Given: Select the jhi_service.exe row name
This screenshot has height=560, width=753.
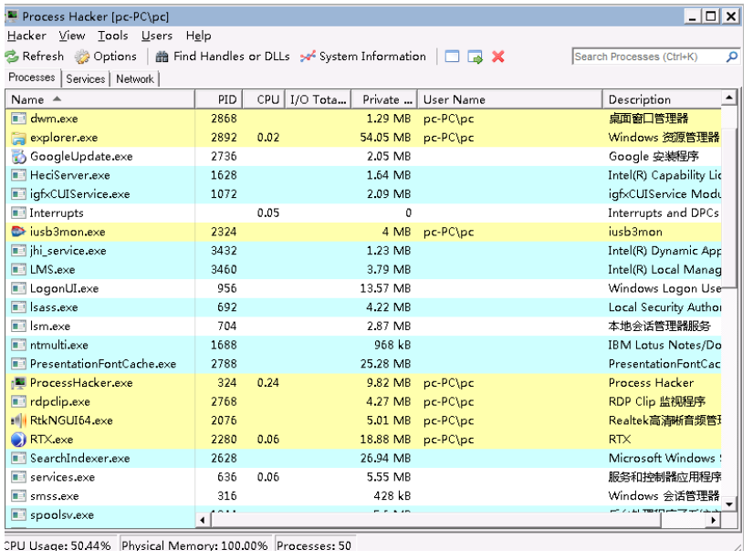Looking at the screenshot, I should click(x=68, y=251).
